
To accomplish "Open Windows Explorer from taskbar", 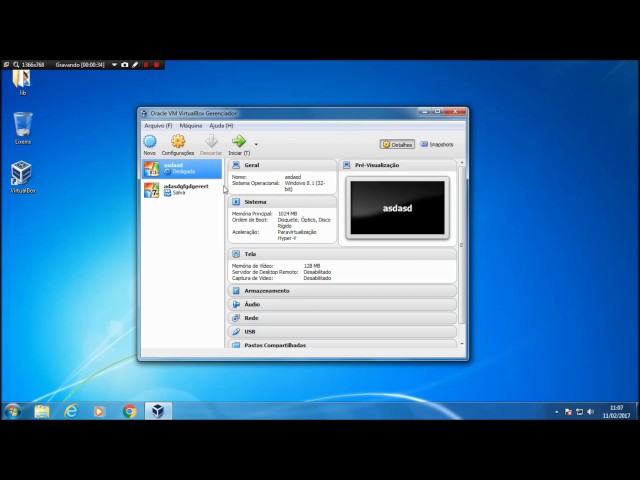I will pyautogui.click(x=42, y=411).
